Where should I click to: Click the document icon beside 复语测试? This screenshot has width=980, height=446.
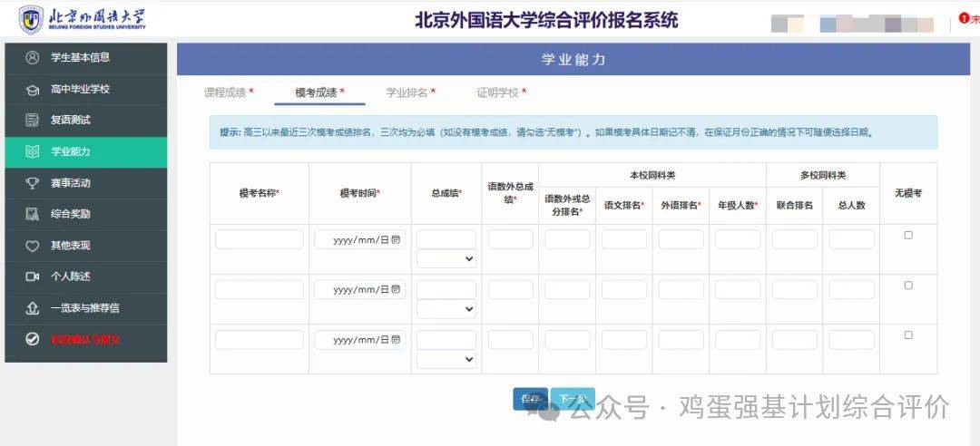tap(33, 121)
